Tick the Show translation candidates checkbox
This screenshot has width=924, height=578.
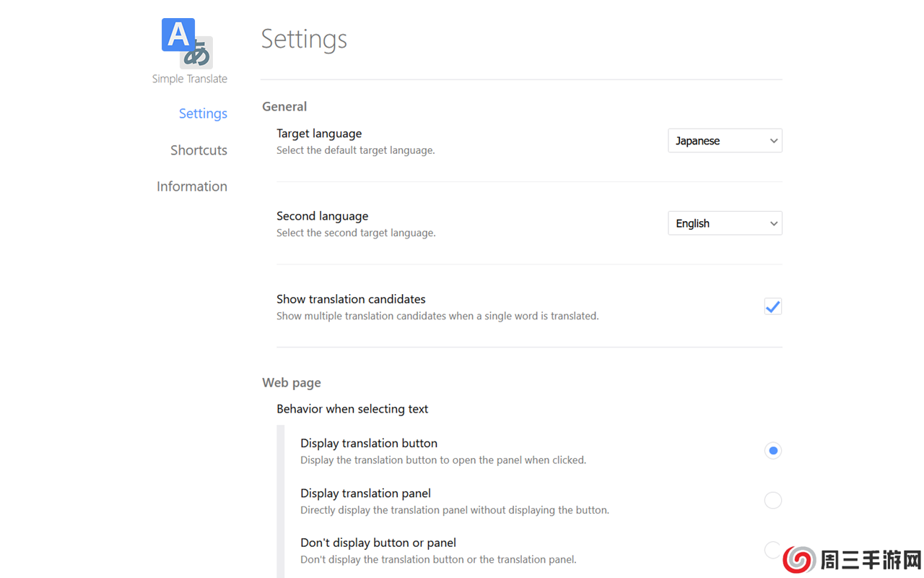[x=772, y=306]
